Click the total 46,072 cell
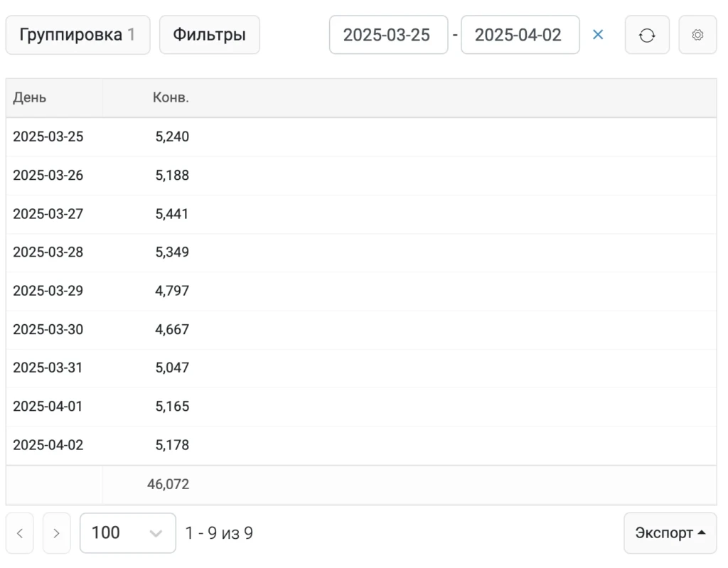 point(168,484)
